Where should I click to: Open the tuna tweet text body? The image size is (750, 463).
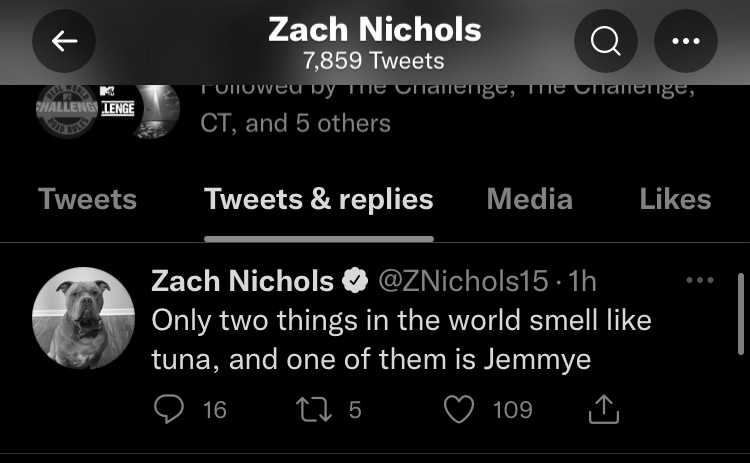point(401,340)
